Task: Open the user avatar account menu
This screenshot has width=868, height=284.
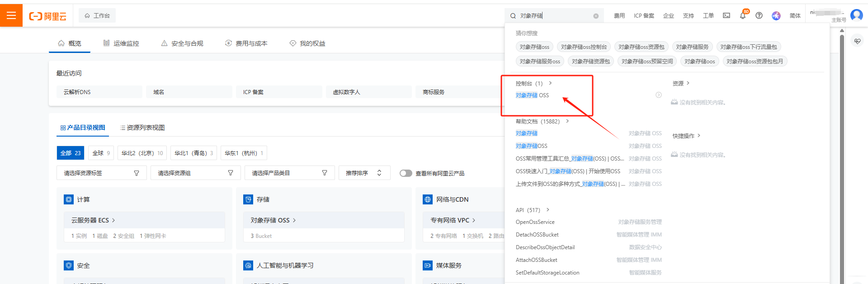Action: tap(856, 15)
